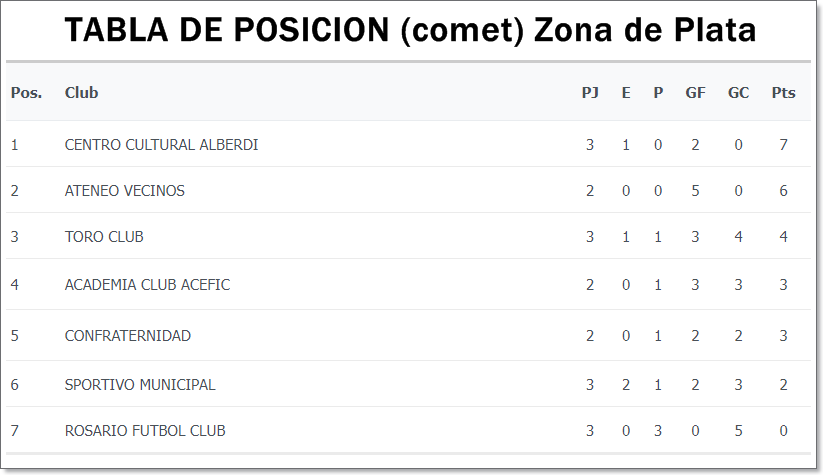Click the GC column header
Viewport: 823px width, 475px height.
click(x=738, y=93)
